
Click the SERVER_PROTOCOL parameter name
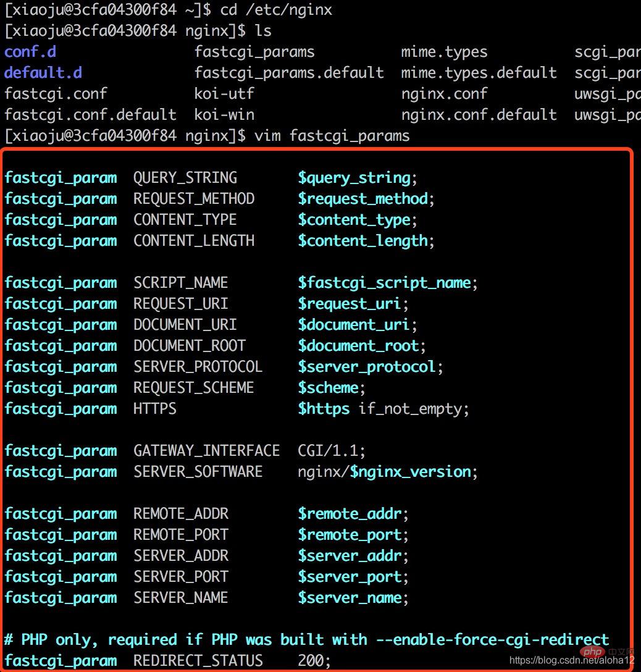click(x=198, y=367)
